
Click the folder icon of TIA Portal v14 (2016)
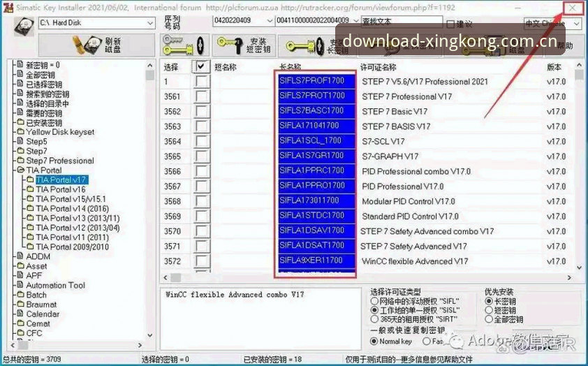point(30,208)
